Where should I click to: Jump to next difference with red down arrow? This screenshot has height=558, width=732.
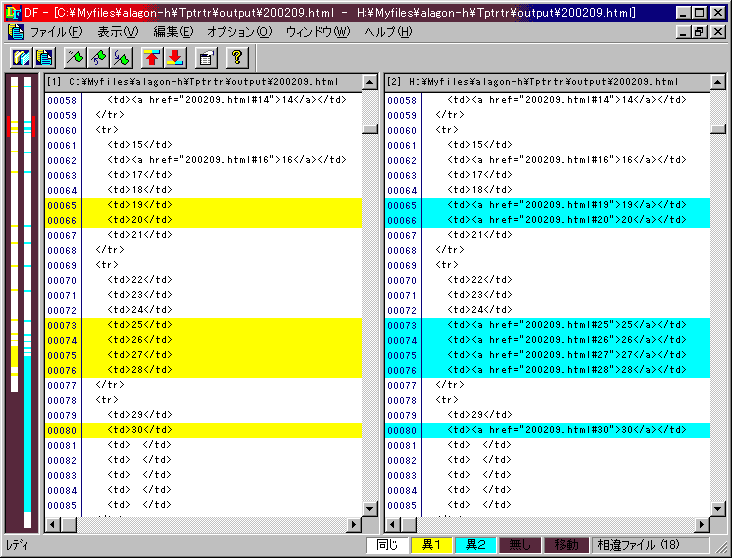click(175, 58)
